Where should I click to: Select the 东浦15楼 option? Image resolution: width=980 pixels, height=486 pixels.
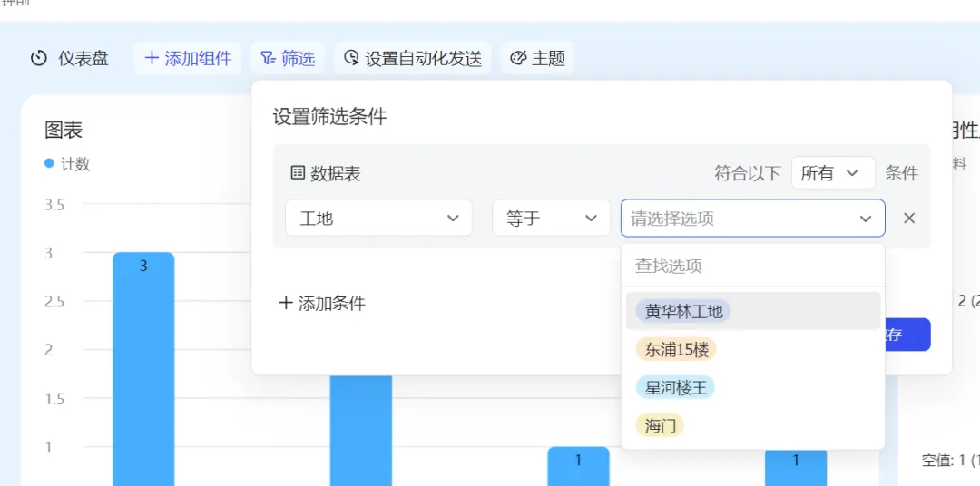(752, 350)
